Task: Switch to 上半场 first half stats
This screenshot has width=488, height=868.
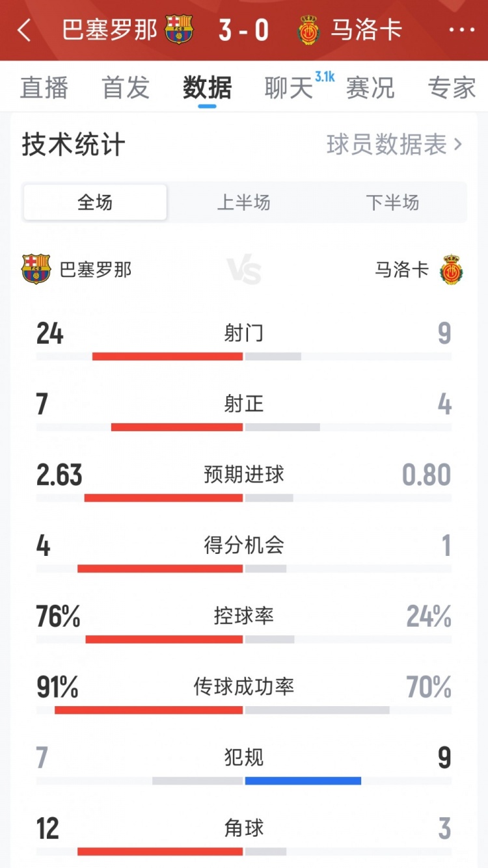Action: [x=243, y=203]
